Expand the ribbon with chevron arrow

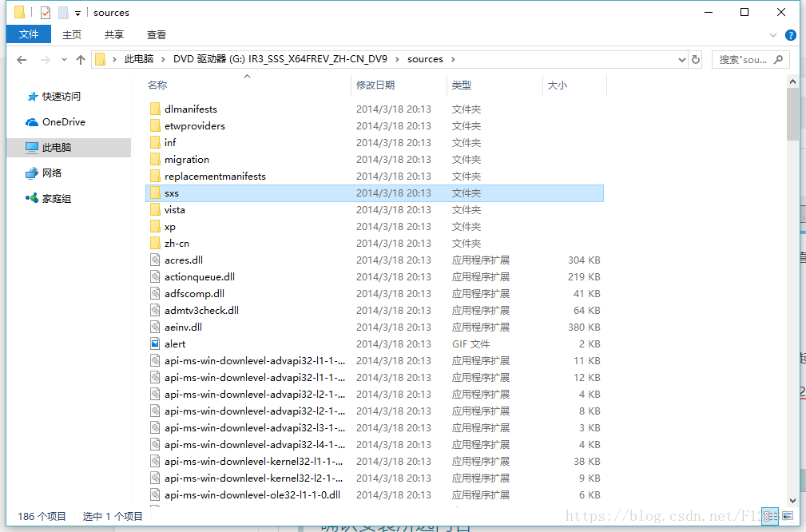tap(772, 35)
